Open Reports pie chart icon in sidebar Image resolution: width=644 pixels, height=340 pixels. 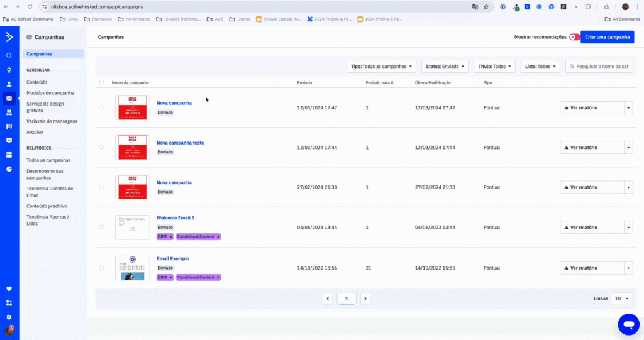click(9, 169)
